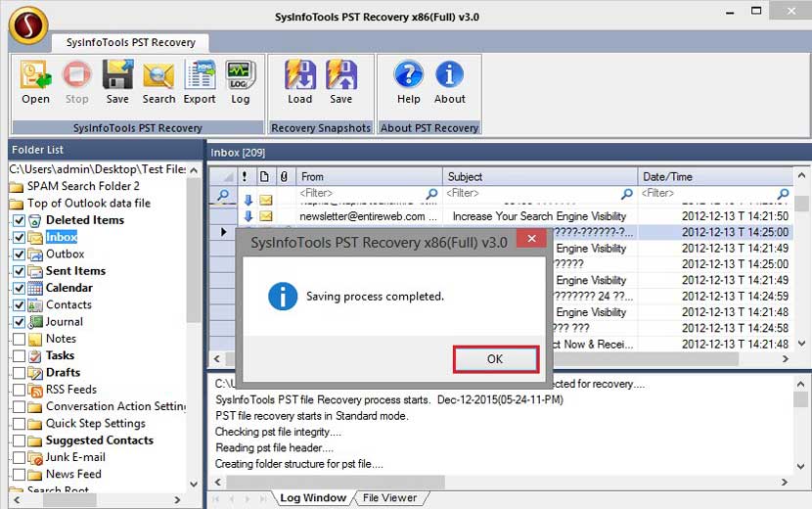Click the Subject filter input field
The image size is (812, 509).
click(x=532, y=194)
